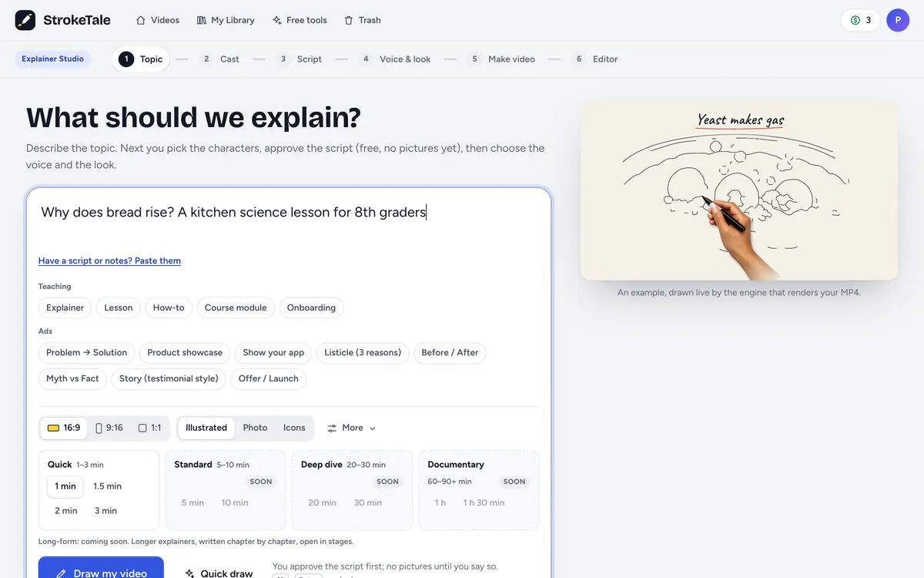Click the SOON badge in the Standard card
This screenshot has height=578, width=924.
pos(261,482)
